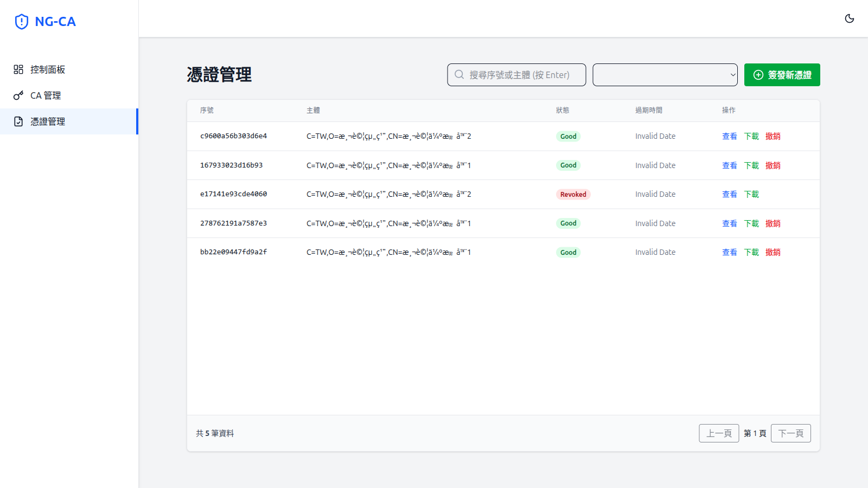Click the plus circle icon on 簽發新憑證
868x488 pixels.
(x=758, y=75)
